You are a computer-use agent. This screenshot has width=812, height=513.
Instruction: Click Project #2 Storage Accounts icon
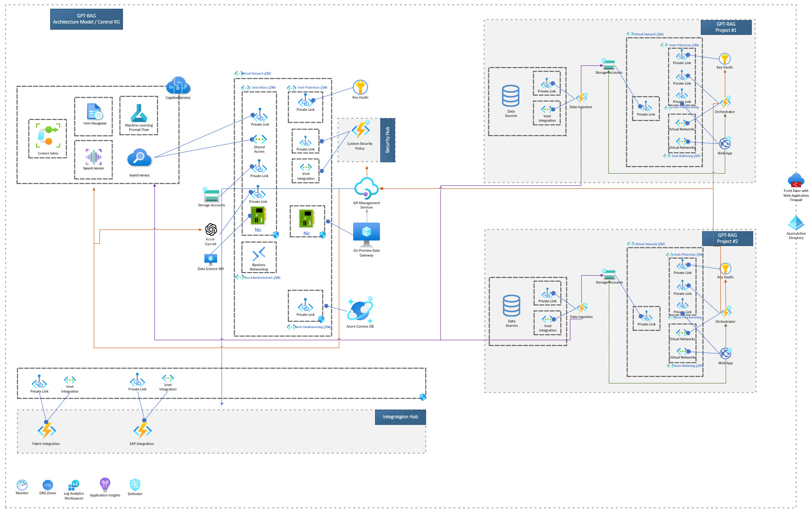[x=609, y=274]
